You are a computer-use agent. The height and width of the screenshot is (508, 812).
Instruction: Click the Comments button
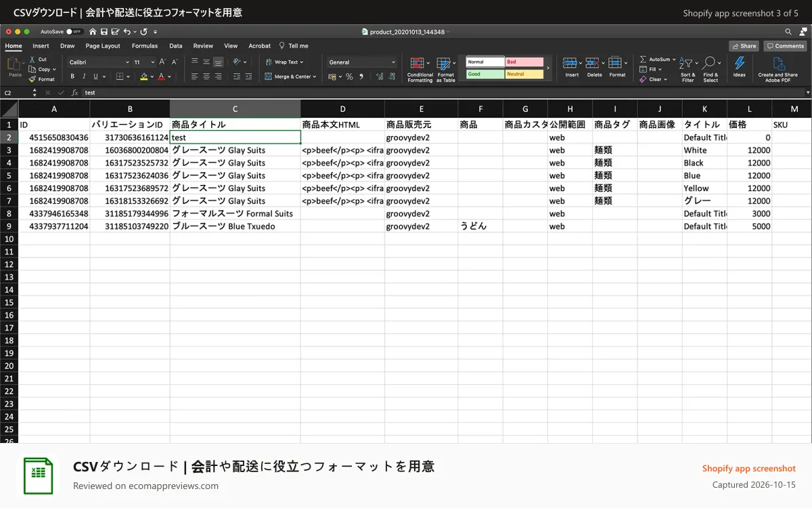[x=785, y=46]
